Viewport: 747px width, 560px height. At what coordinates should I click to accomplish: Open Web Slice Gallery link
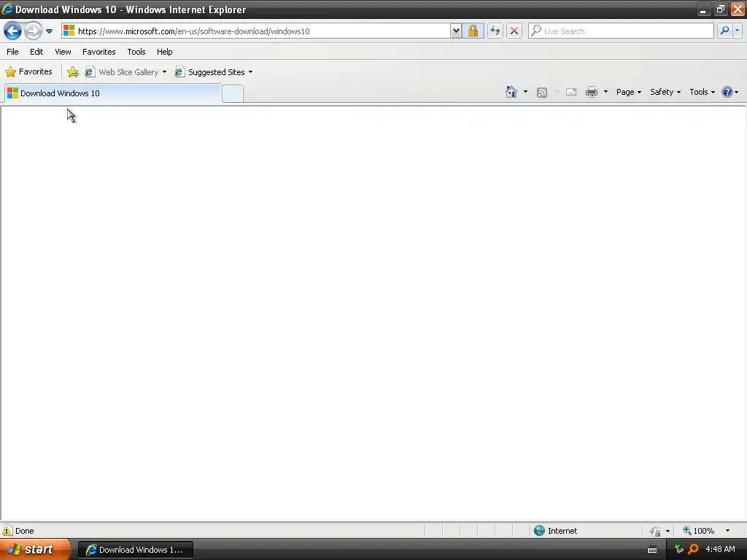(x=123, y=72)
